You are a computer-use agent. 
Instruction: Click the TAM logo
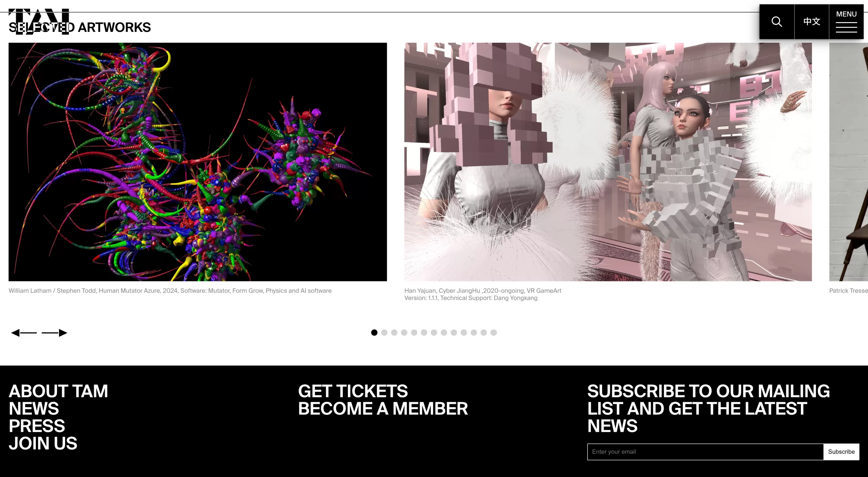39,21
